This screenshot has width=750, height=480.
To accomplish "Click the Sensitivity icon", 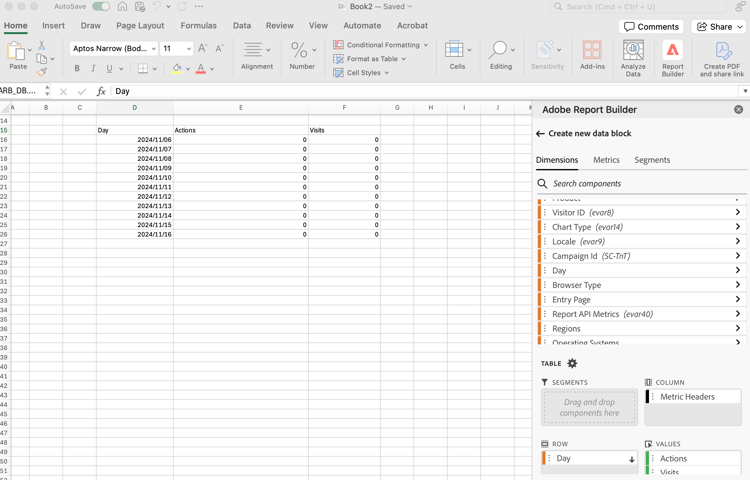I will (545, 50).
